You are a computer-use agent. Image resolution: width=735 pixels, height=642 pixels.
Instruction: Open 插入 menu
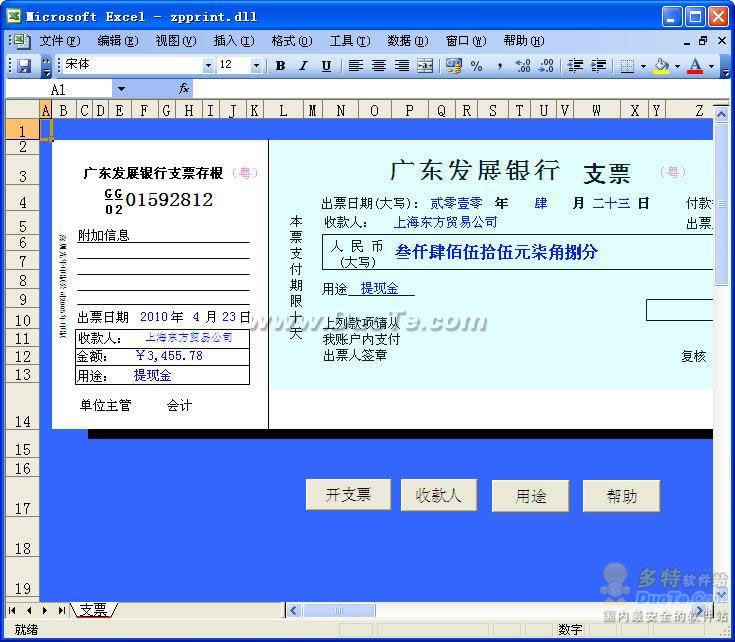[234, 41]
